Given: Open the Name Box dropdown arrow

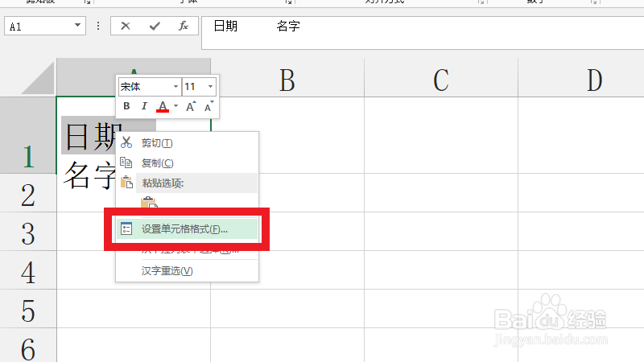Looking at the screenshot, I should [77, 26].
